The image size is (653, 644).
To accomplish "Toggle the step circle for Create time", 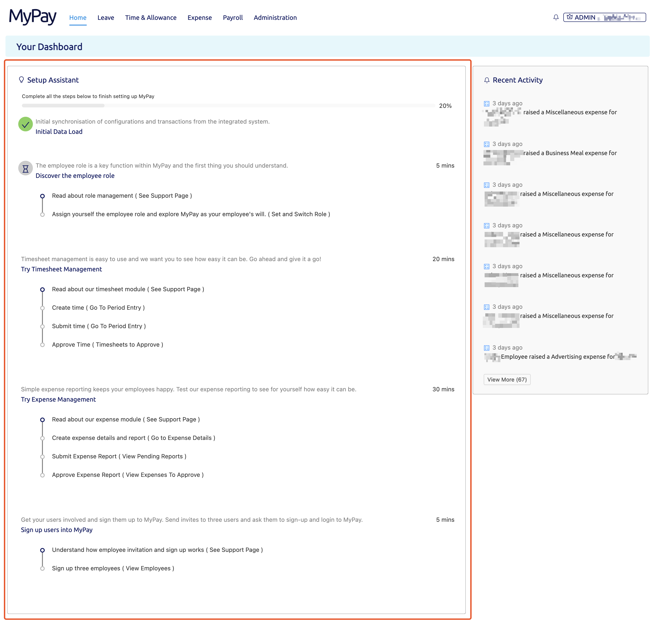I will pyautogui.click(x=43, y=308).
